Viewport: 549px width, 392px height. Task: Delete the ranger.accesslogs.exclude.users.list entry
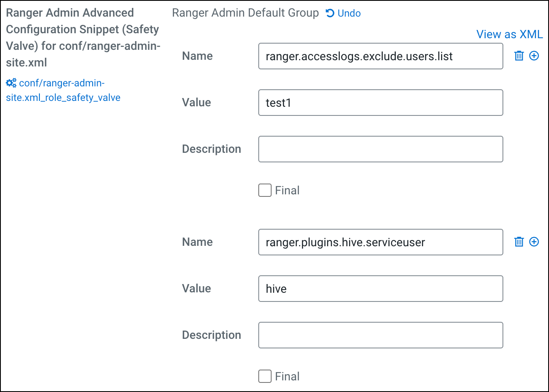coord(519,56)
